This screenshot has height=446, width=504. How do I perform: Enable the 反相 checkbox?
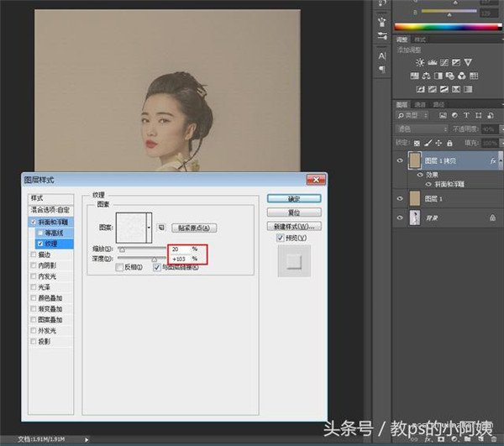tap(119, 267)
